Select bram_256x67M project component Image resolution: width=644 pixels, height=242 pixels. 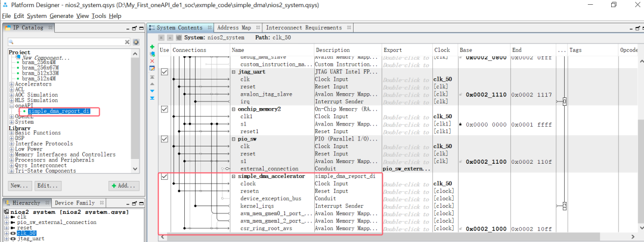pyautogui.click(x=41, y=68)
